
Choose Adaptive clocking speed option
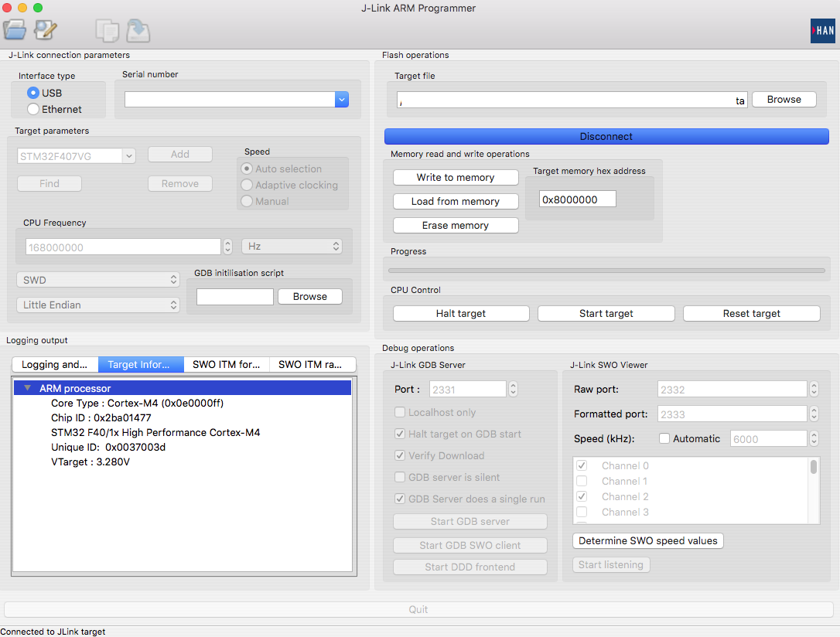coord(247,185)
